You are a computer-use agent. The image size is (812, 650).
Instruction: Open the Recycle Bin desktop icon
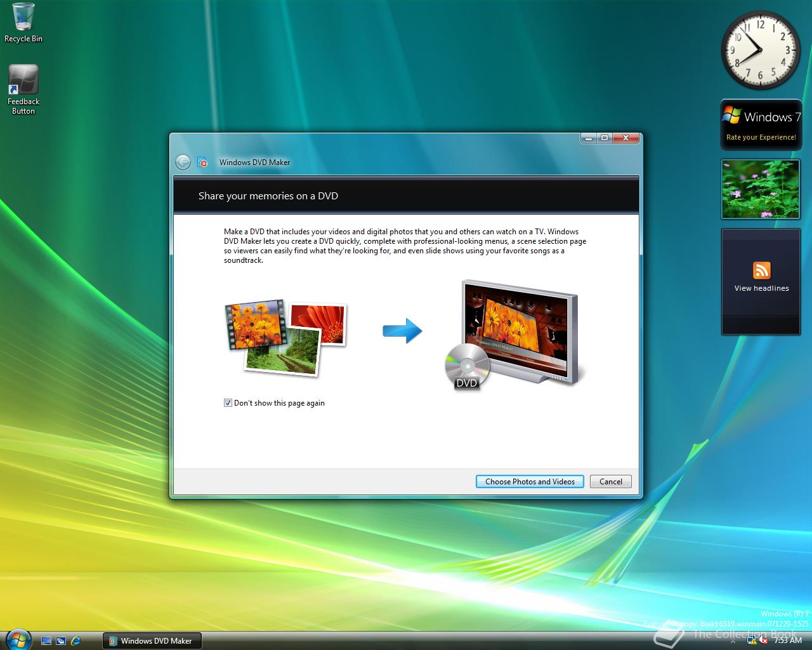(23, 23)
